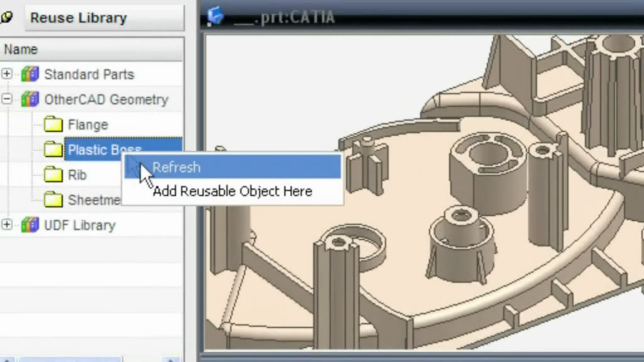Click the UDF Library book icon
Screen dimensions: 644x362
pos(29,225)
